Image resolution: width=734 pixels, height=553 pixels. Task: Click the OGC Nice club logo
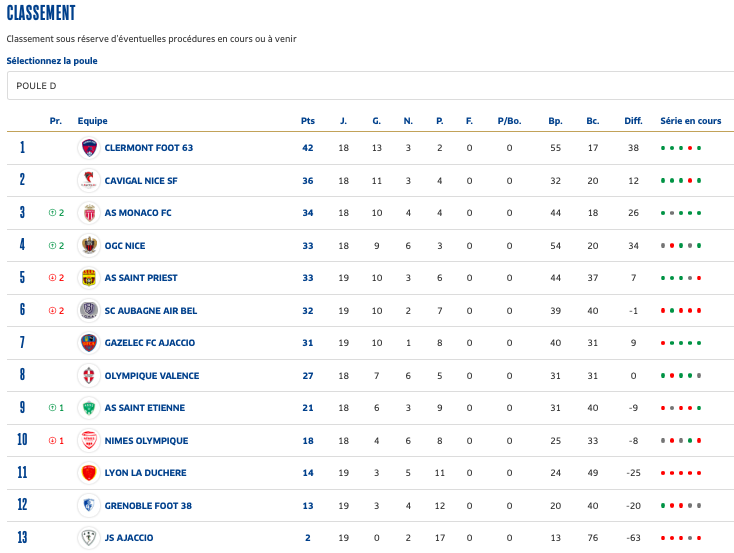[89, 245]
